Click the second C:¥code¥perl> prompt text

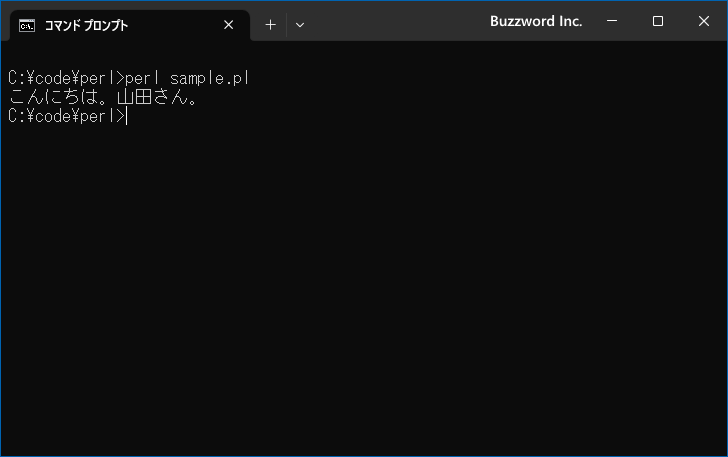pyautogui.click(x=67, y=116)
